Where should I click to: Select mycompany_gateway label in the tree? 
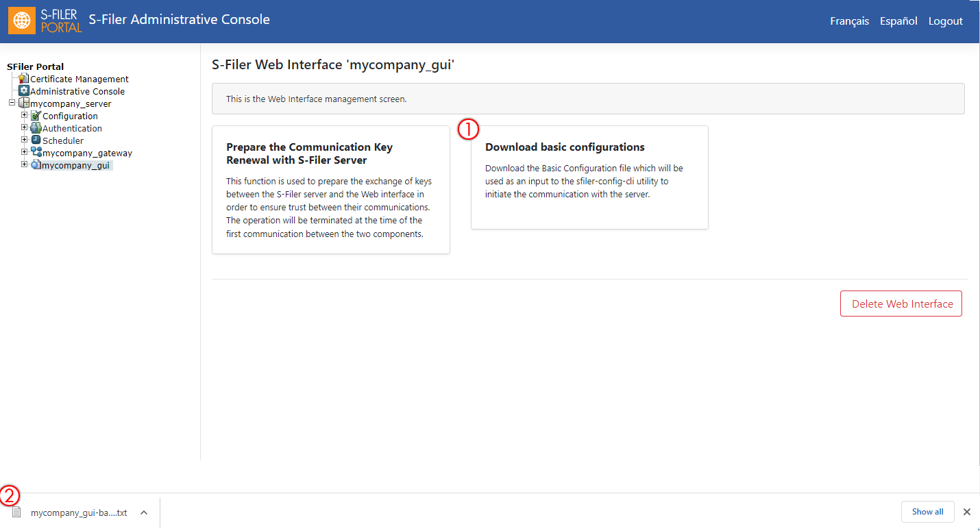tap(87, 153)
